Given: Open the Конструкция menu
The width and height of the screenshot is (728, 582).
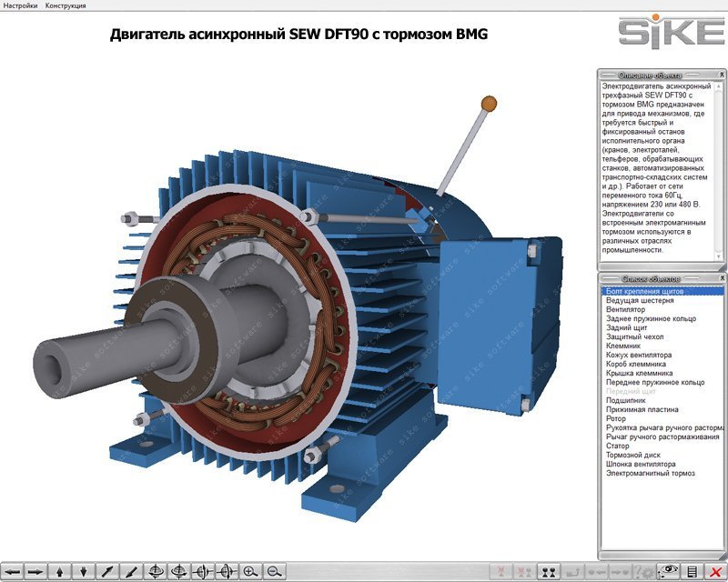Looking at the screenshot, I should pyautogui.click(x=66, y=5).
